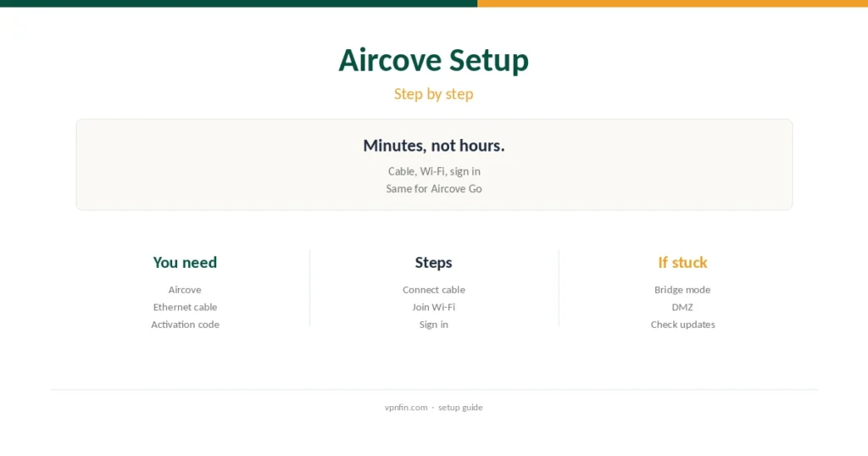Viewport: 868px width, 456px height.
Task: Click the 'Aircove Setup' main title
Action: pyautogui.click(x=433, y=60)
